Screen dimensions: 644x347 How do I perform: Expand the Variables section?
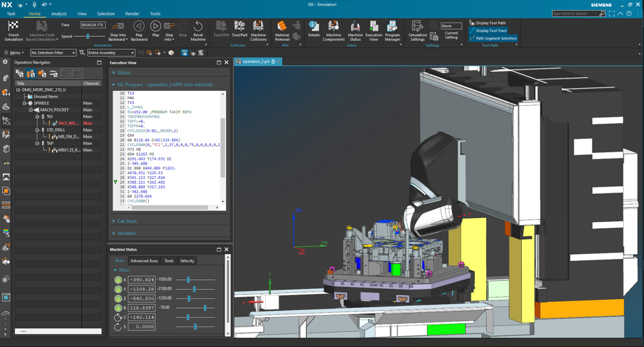114,233
